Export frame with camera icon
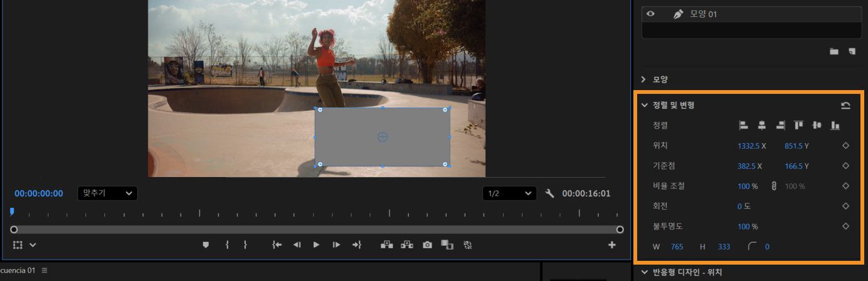This screenshot has width=868, height=281. (x=427, y=244)
